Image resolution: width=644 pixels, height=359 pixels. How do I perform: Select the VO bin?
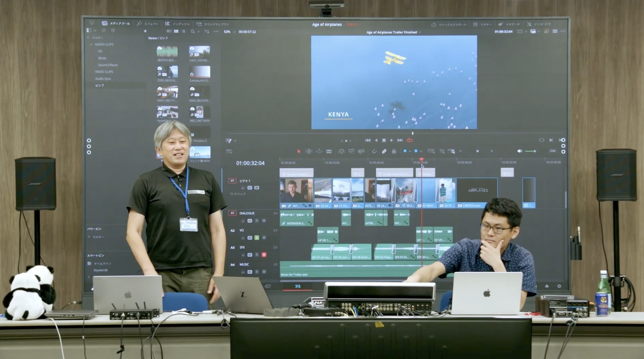tap(100, 51)
